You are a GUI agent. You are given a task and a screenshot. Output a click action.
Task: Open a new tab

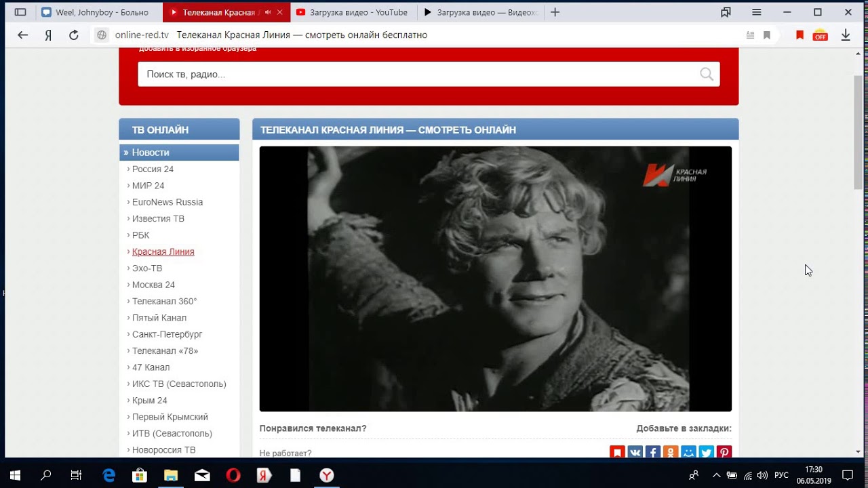tap(555, 12)
